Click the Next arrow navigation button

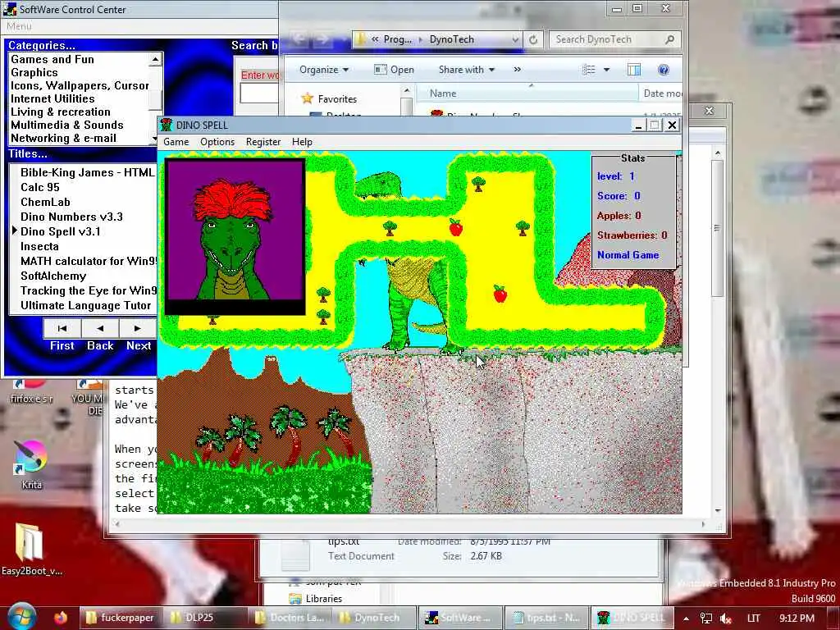pyautogui.click(x=137, y=328)
